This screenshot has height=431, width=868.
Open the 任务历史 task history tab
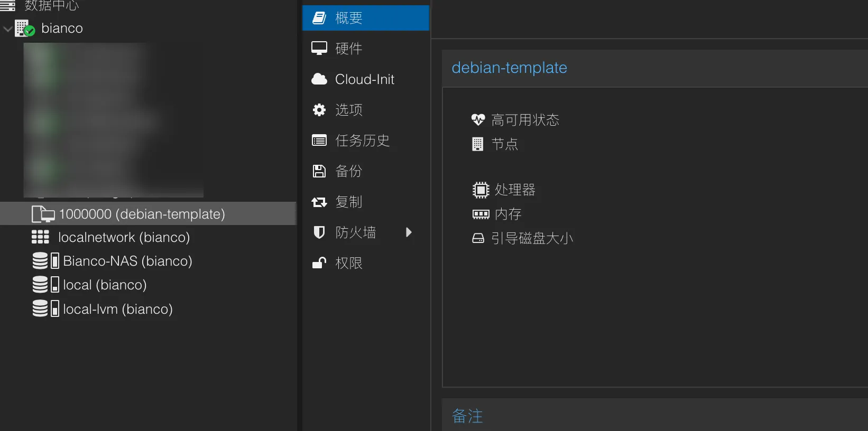coord(362,140)
